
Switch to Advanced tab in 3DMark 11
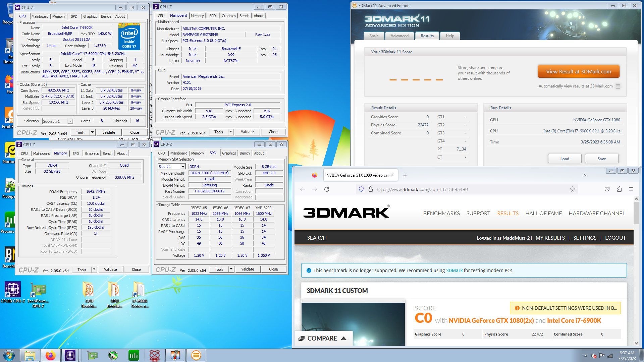coord(399,36)
